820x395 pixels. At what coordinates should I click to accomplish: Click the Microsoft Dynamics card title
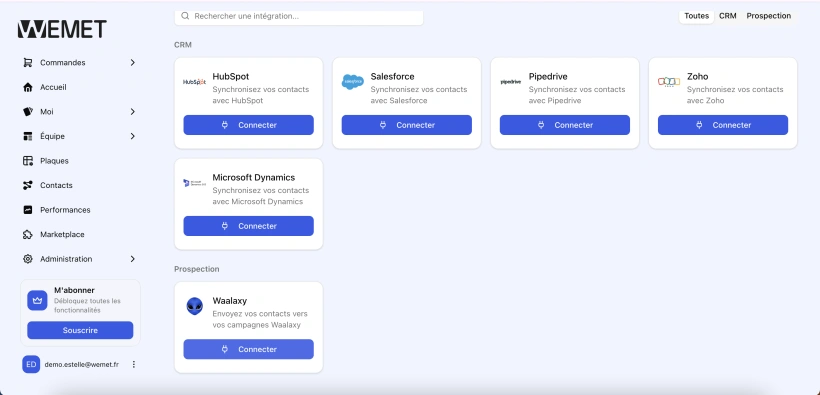pos(254,177)
